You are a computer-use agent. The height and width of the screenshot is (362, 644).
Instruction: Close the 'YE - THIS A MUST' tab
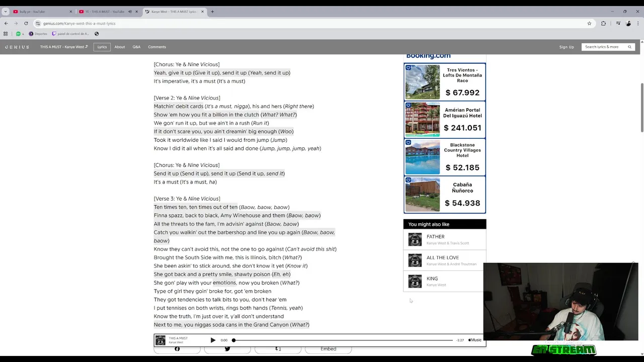click(x=136, y=12)
